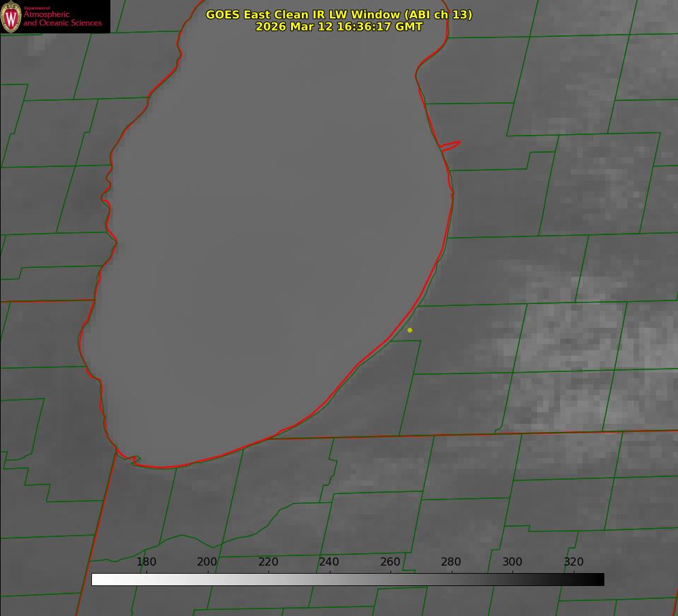Click the Atmospheric and Oceanic Sciences text
Screen dimensions: 678x616
click(x=62, y=18)
